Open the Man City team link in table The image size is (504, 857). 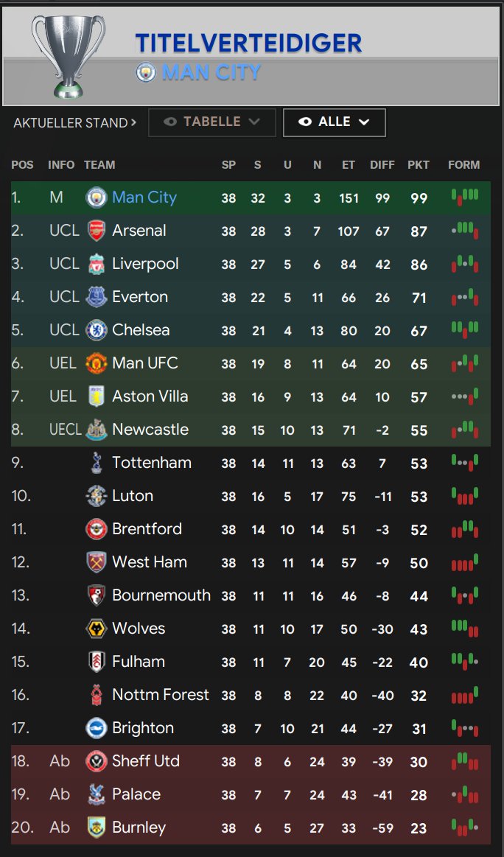coord(144,197)
